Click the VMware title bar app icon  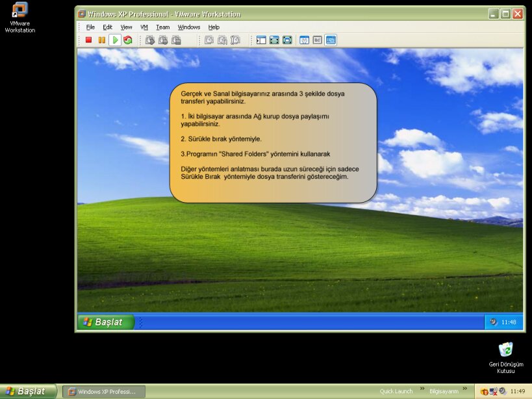click(81, 14)
